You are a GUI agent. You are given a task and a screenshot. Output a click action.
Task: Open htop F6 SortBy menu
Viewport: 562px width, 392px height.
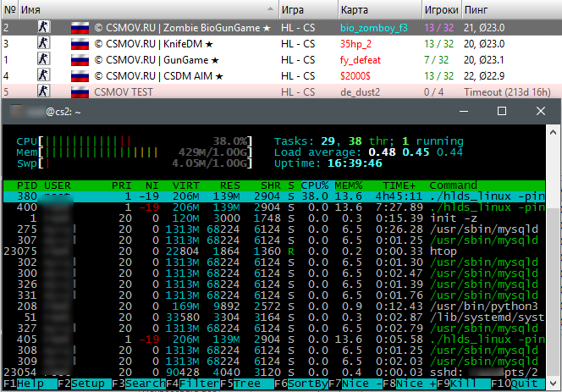301,384
